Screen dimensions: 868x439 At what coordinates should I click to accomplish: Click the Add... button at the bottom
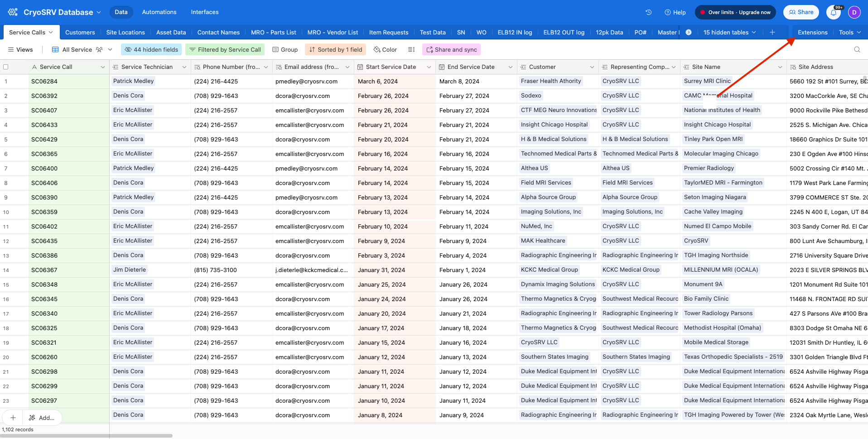(x=43, y=417)
